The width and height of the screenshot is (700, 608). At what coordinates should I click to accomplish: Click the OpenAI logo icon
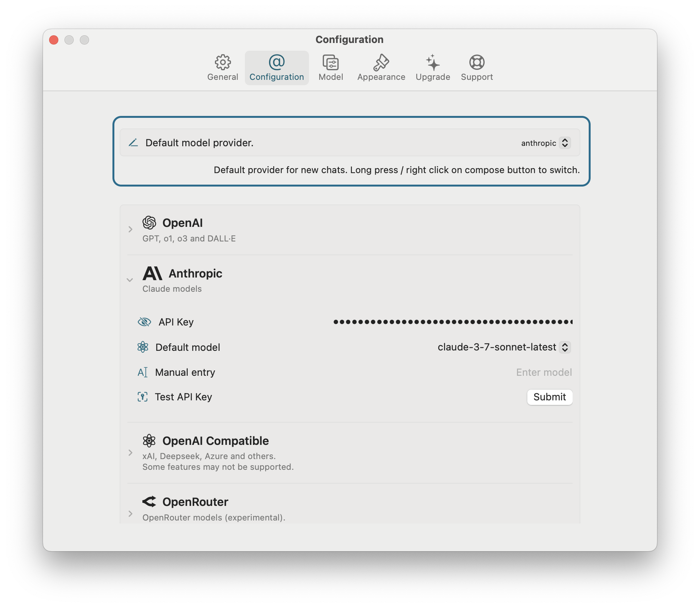click(149, 223)
